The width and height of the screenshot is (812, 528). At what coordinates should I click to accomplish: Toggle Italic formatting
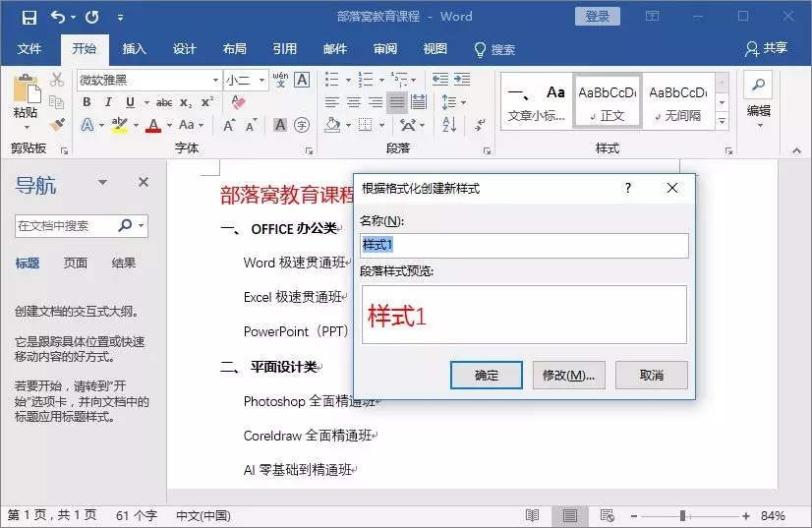[108, 102]
